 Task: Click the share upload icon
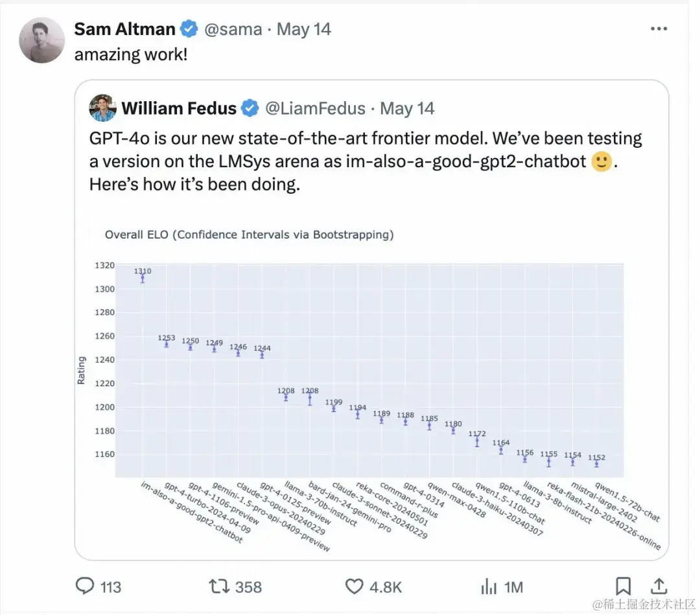(659, 586)
